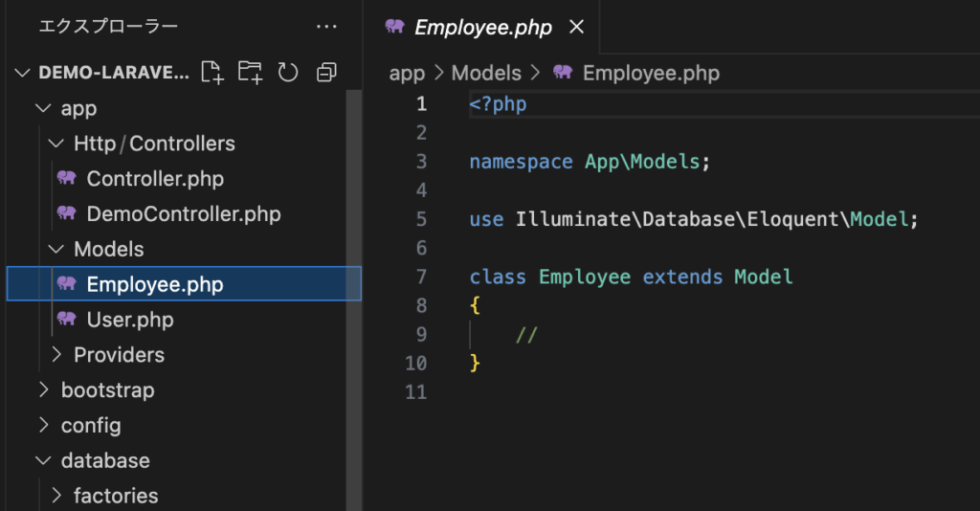The image size is (980, 511).
Task: Click the elephant icon beside DemoController.php
Action: [x=66, y=213]
